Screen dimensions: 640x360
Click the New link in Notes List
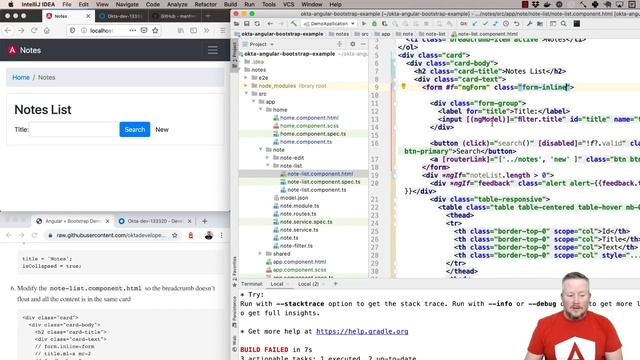(x=162, y=129)
